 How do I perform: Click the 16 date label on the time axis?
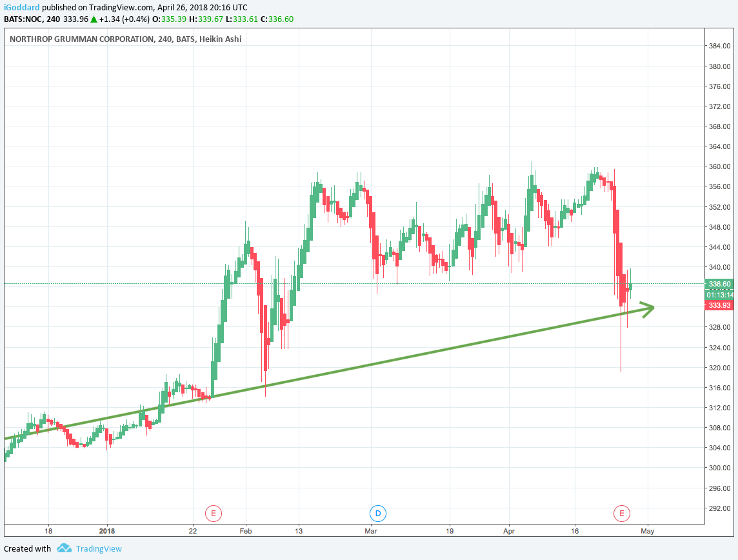point(575,531)
